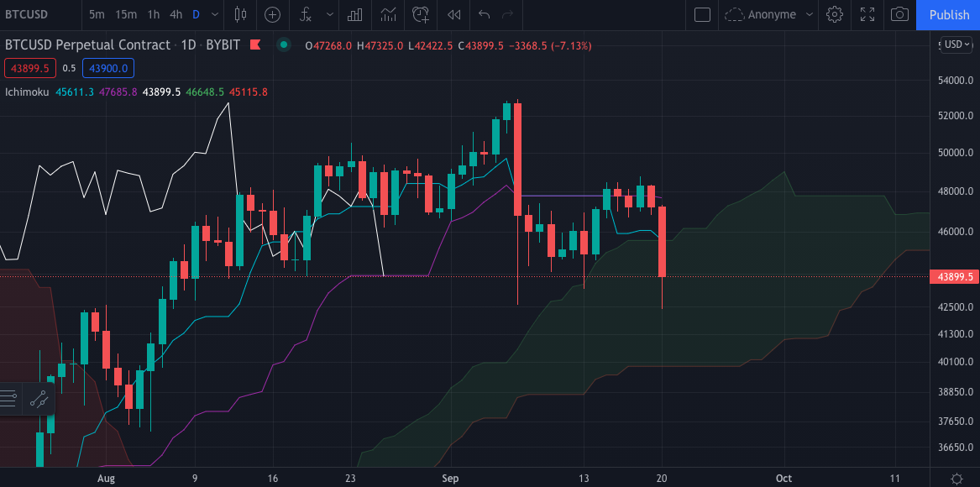Viewport: 980px width, 487px height.
Task: Click the red Sell price 43899.5 button
Action: pos(29,68)
